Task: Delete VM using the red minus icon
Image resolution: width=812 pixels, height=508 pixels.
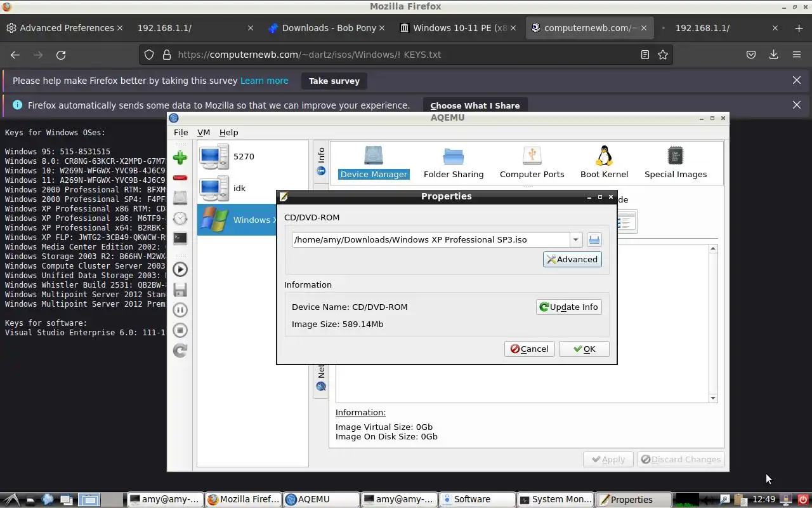Action: click(180, 178)
